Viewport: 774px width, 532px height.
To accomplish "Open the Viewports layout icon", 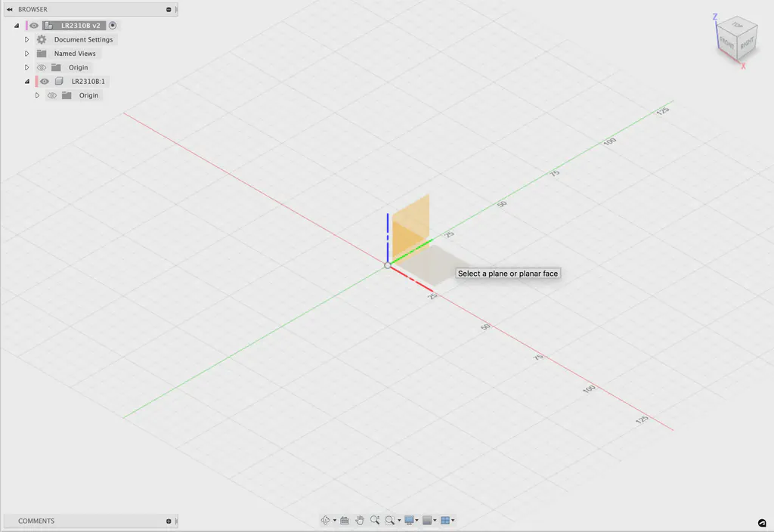I will point(445,520).
